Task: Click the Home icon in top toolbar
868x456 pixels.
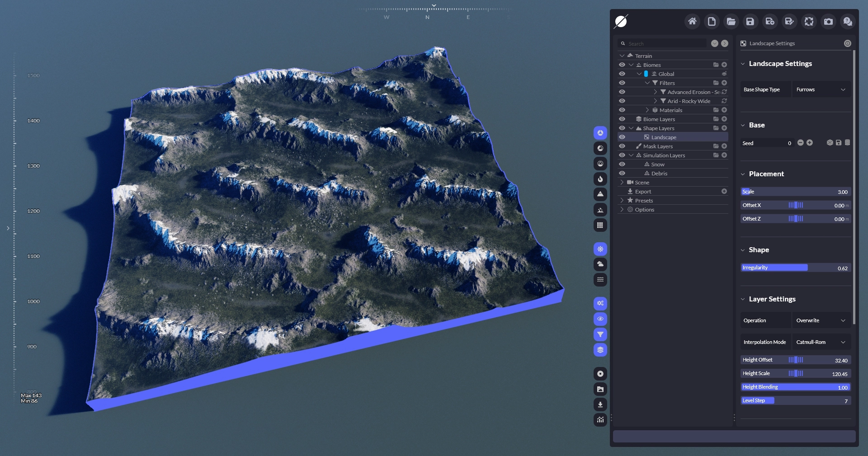Action: pyautogui.click(x=692, y=21)
